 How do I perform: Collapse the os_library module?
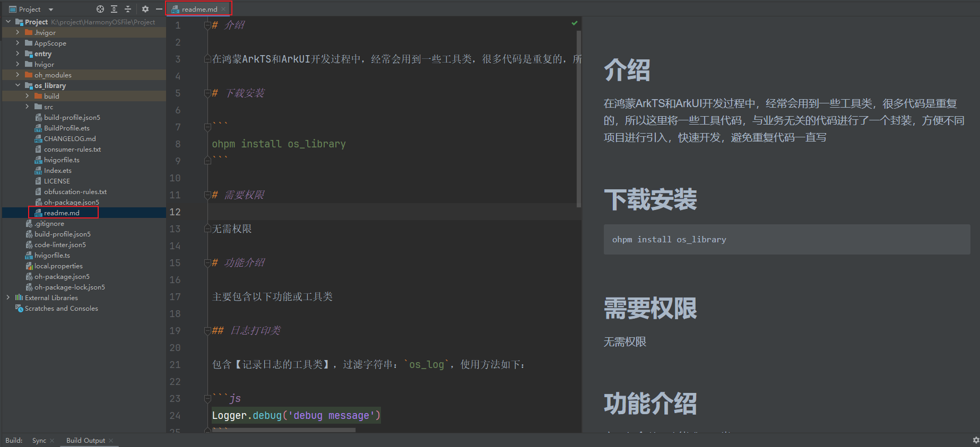18,85
